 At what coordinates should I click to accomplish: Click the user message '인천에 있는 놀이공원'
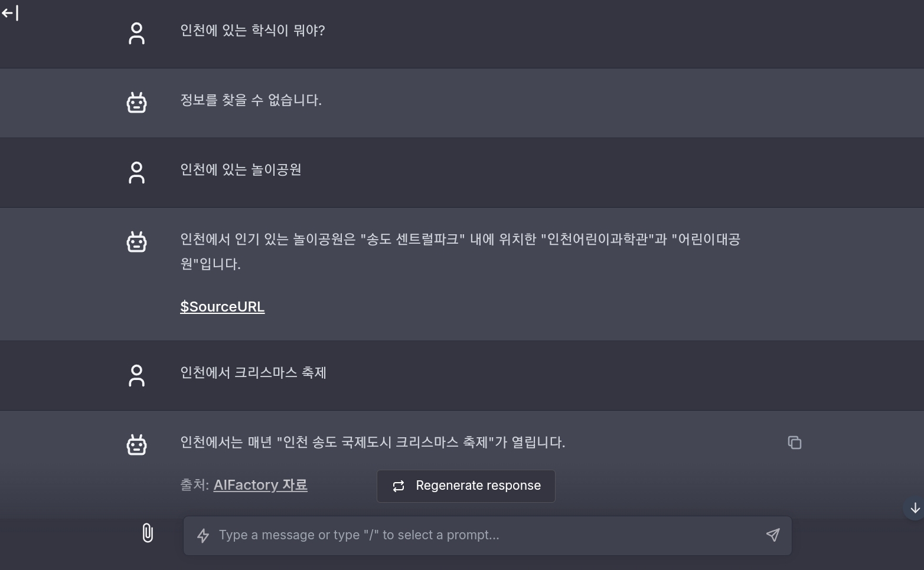[x=240, y=170]
